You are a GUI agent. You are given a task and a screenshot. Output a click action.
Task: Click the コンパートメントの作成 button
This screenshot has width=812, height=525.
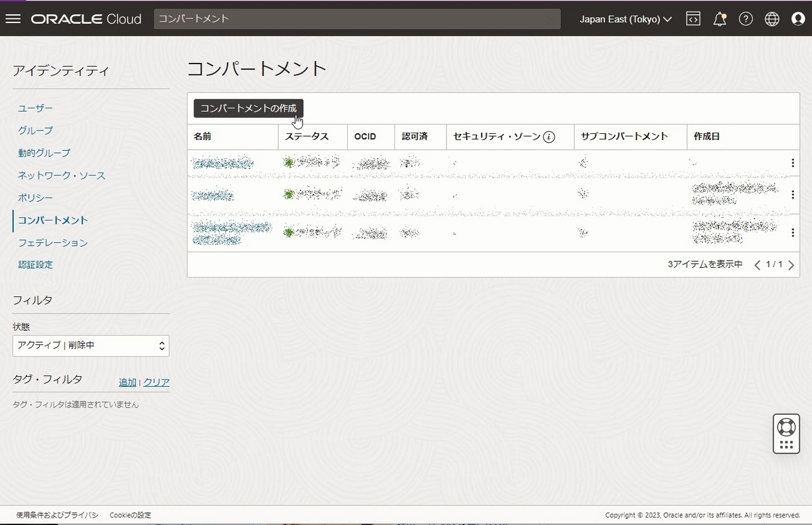tap(248, 108)
